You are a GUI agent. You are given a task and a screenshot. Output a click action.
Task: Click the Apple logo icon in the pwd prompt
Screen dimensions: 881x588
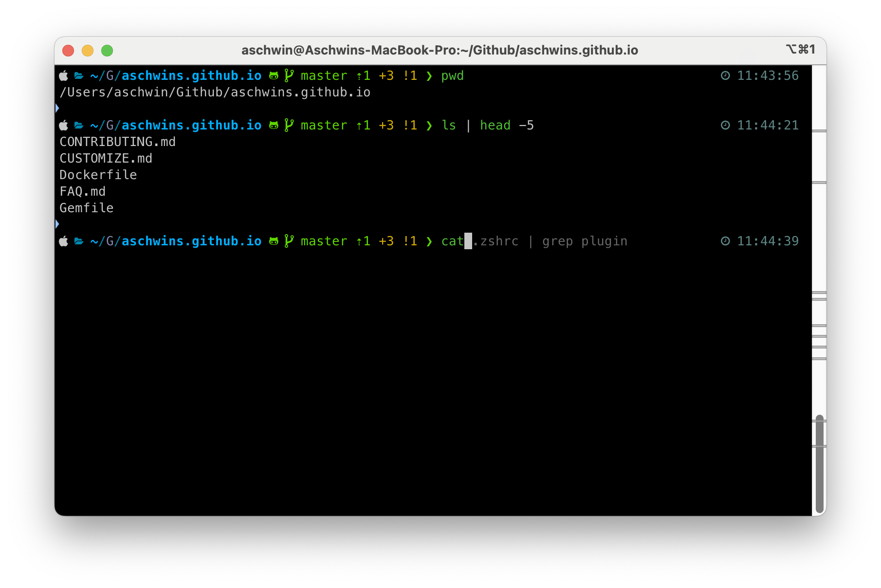click(x=64, y=75)
